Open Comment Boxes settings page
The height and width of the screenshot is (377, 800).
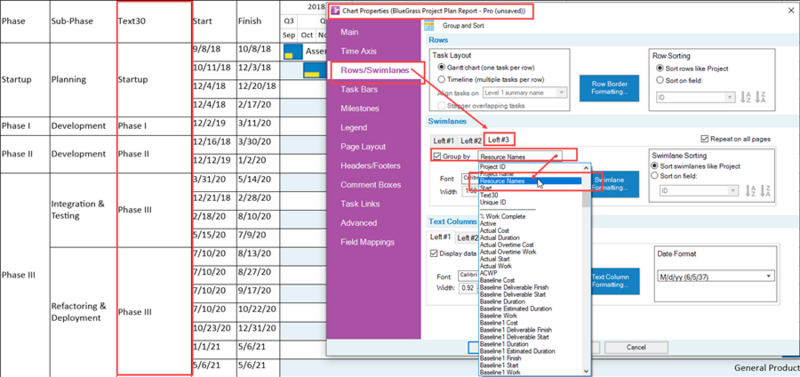[x=371, y=185]
